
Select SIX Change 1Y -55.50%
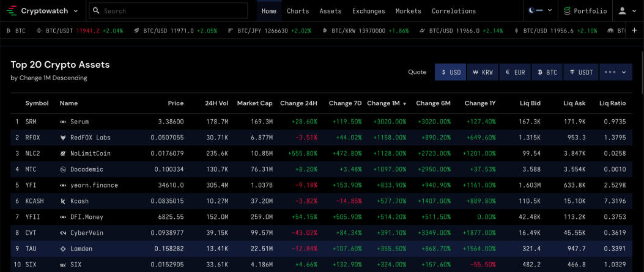coord(483,265)
